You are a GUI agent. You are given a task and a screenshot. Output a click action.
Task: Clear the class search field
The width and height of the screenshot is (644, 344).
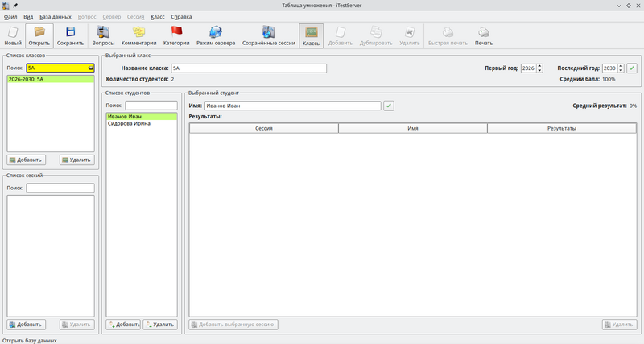(90, 68)
